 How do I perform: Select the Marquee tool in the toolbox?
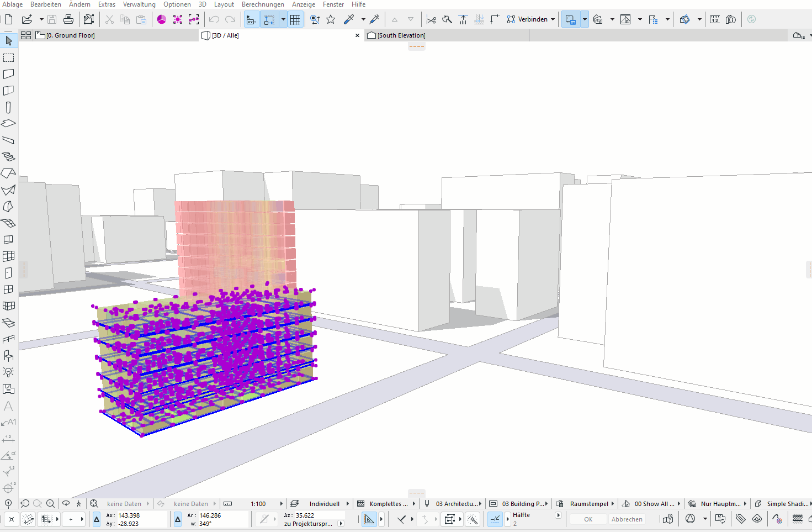pos(9,57)
